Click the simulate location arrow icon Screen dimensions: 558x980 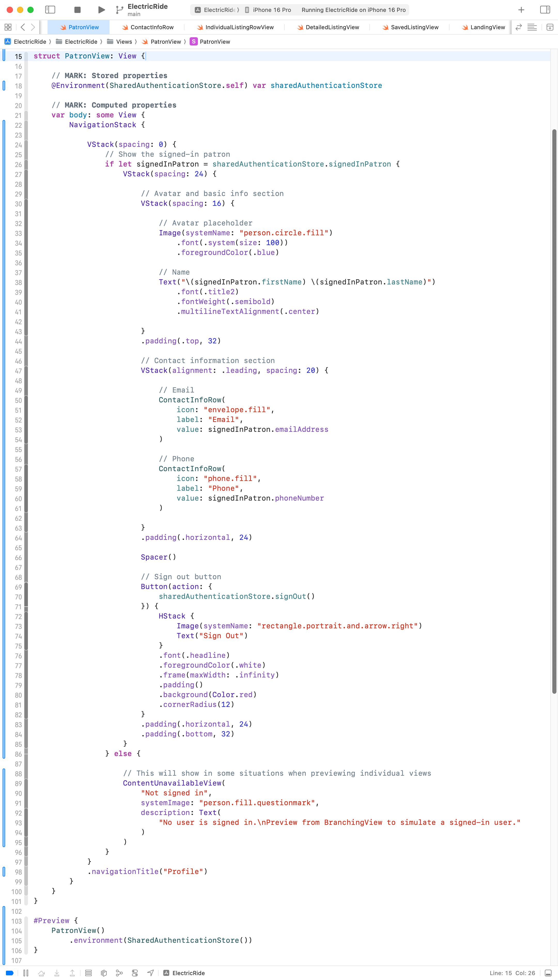151,973
